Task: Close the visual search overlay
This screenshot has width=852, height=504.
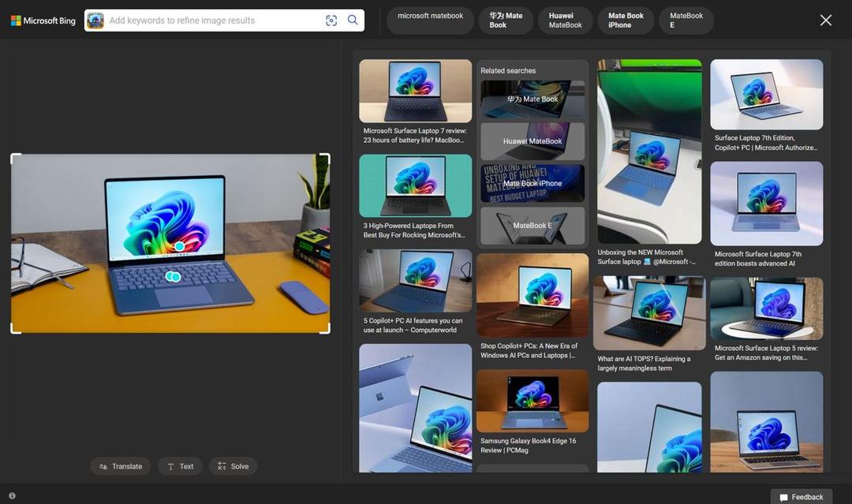Action: [825, 21]
